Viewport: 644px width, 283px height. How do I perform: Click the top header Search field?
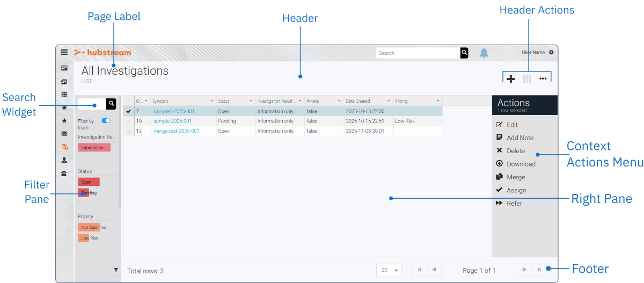coord(418,53)
